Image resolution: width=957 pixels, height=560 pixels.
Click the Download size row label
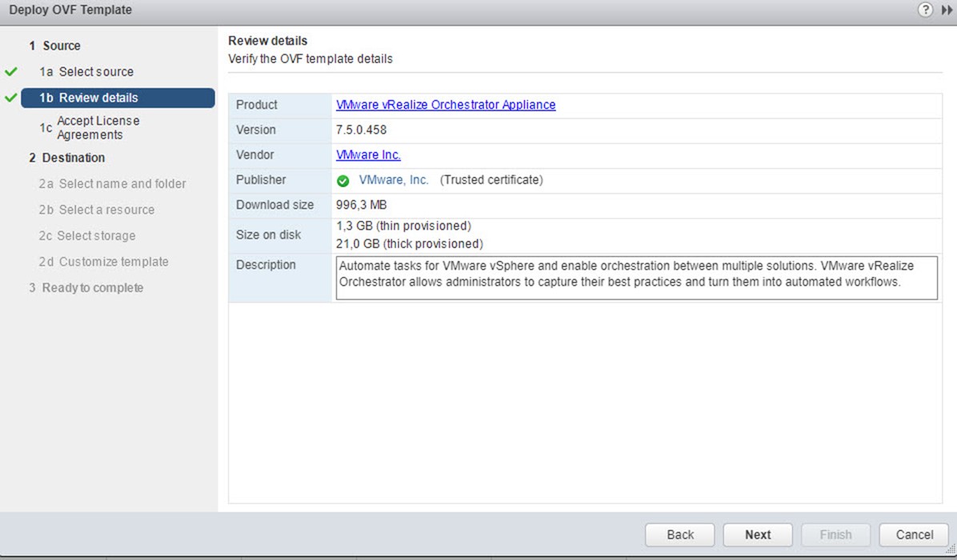(274, 205)
